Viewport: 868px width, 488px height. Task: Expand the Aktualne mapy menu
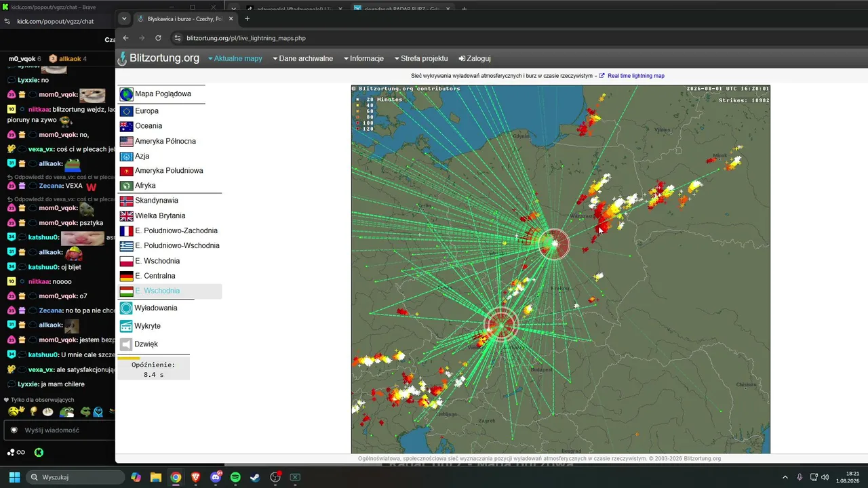[x=235, y=59]
